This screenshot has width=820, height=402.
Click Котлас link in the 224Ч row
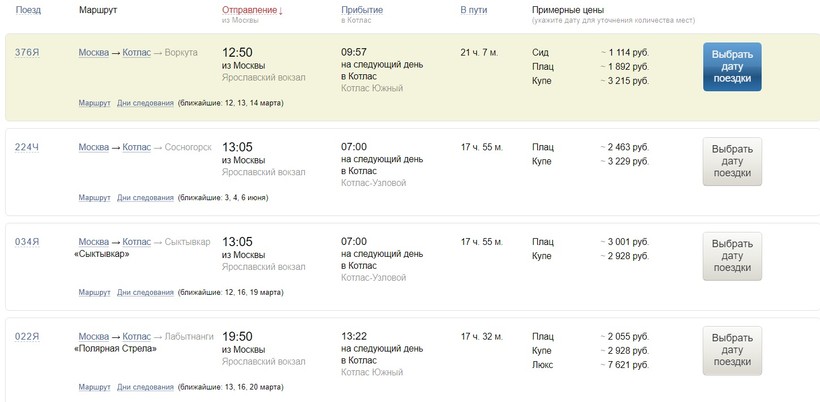click(x=136, y=147)
